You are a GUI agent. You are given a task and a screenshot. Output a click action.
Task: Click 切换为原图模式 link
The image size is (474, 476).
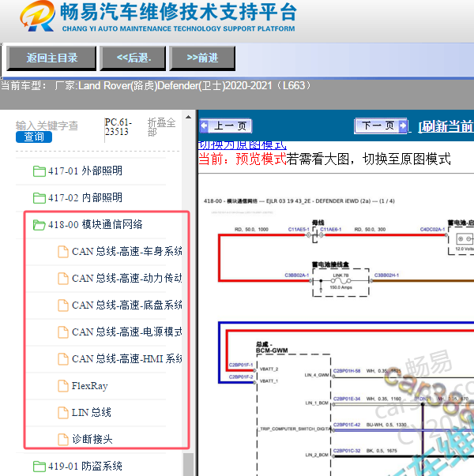(x=242, y=145)
